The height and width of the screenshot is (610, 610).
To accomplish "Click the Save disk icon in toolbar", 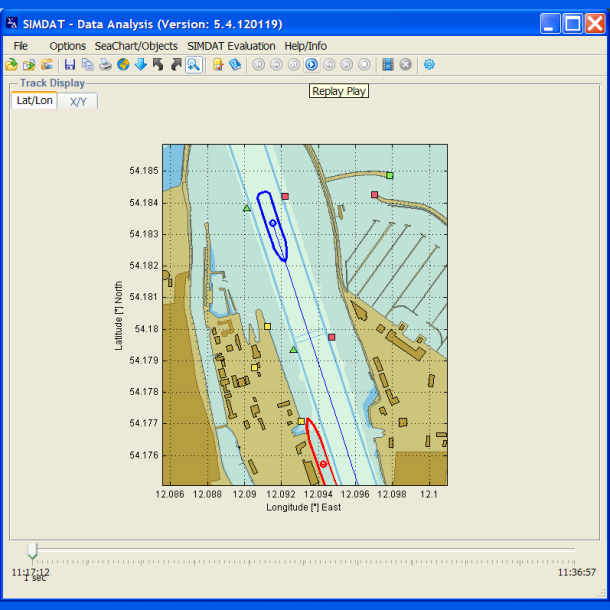I will click(x=70, y=65).
